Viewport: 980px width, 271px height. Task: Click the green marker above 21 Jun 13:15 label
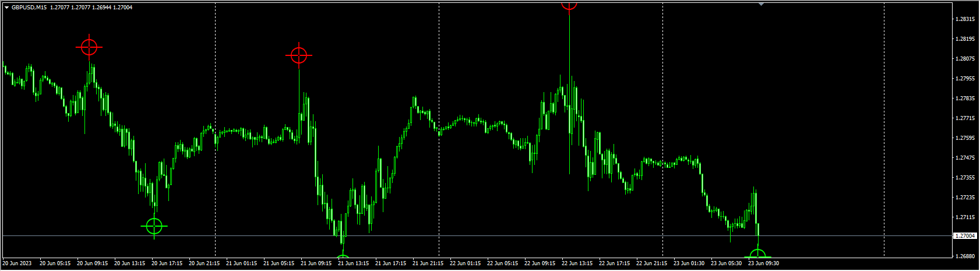[343, 257]
